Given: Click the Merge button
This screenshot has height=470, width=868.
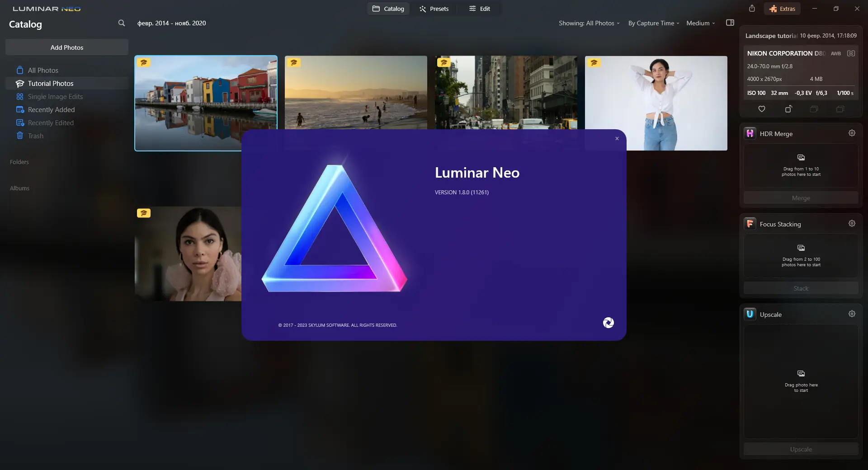Looking at the screenshot, I should tap(801, 198).
